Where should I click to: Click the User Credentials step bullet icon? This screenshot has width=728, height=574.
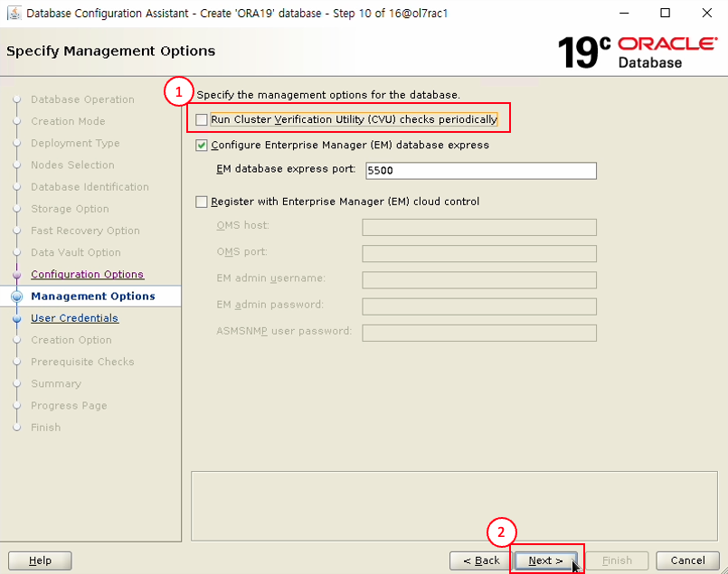coord(17,319)
